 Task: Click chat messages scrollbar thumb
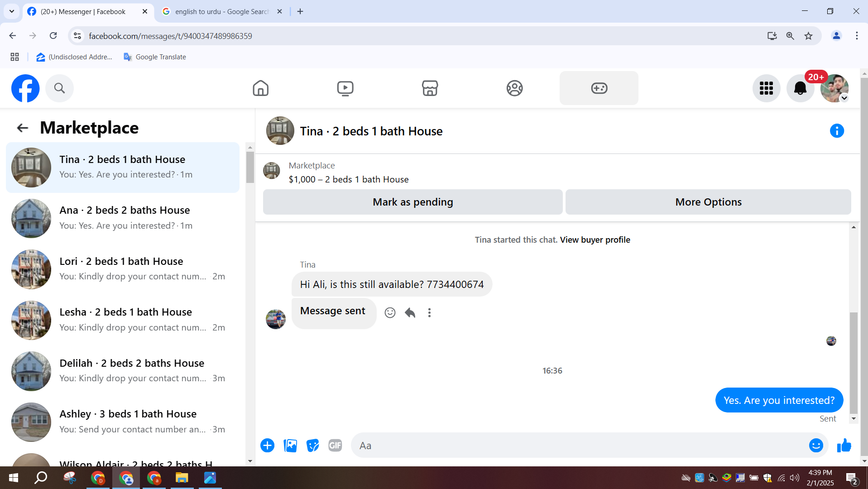pos(854,363)
